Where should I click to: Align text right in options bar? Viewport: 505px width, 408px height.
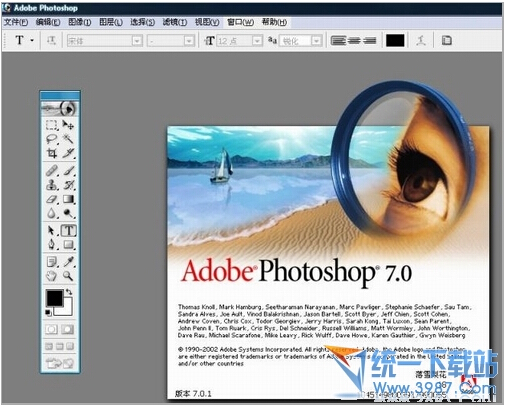tap(369, 41)
